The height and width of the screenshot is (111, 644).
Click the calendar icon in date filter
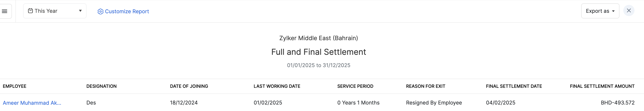(x=30, y=11)
